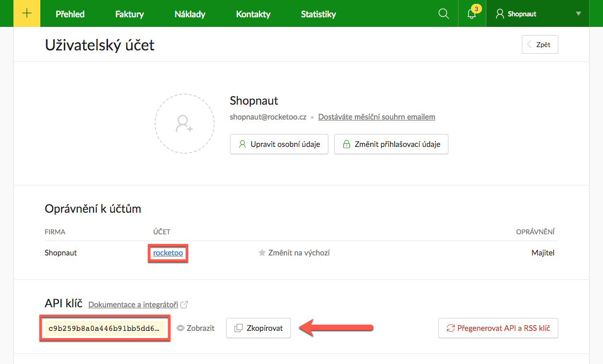Click the yellow plus create button
This screenshot has height=364, width=603.
click(27, 13)
